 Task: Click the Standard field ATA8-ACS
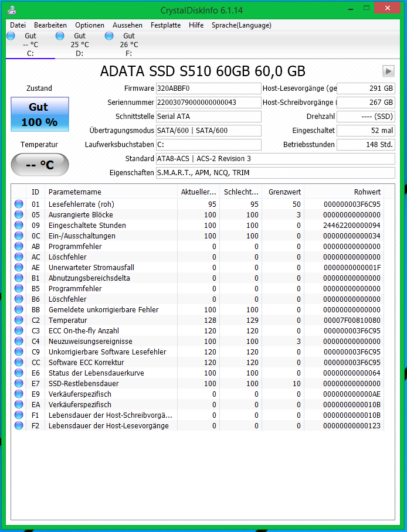276,159
